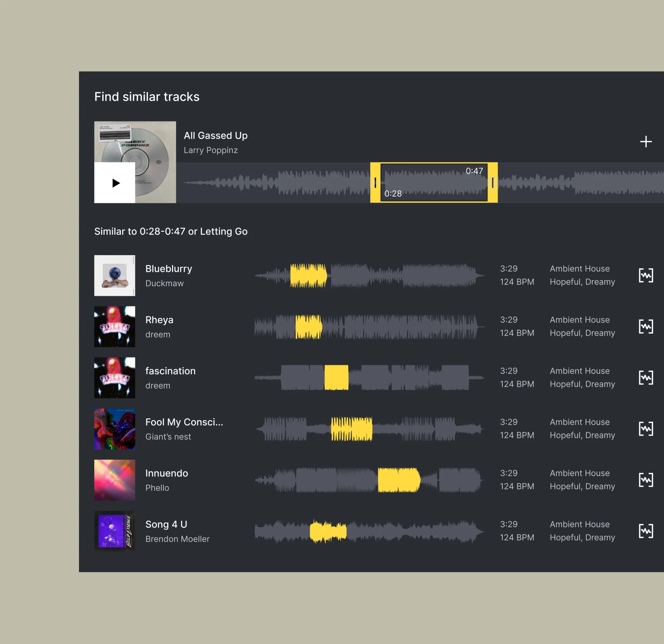664x644 pixels.
Task: Drag the left selection boundary at 0:28
Action: point(377,183)
